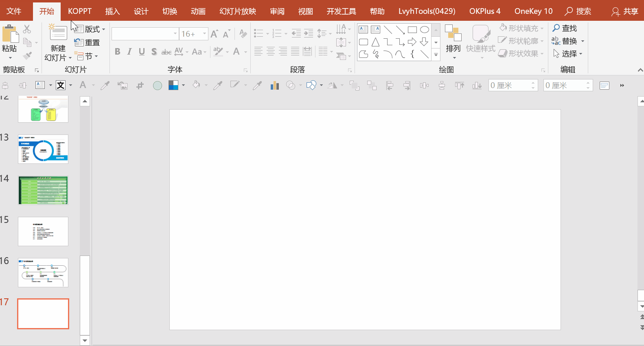
Task: Click the increase font size icon
Action: [x=215, y=34]
